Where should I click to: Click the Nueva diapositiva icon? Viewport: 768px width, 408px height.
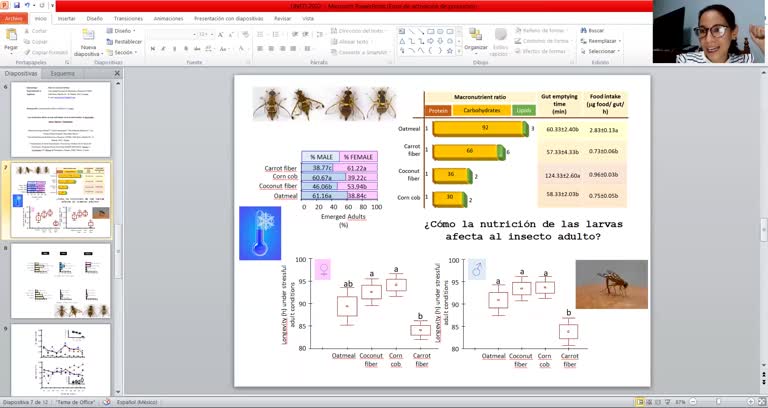tap(89, 36)
